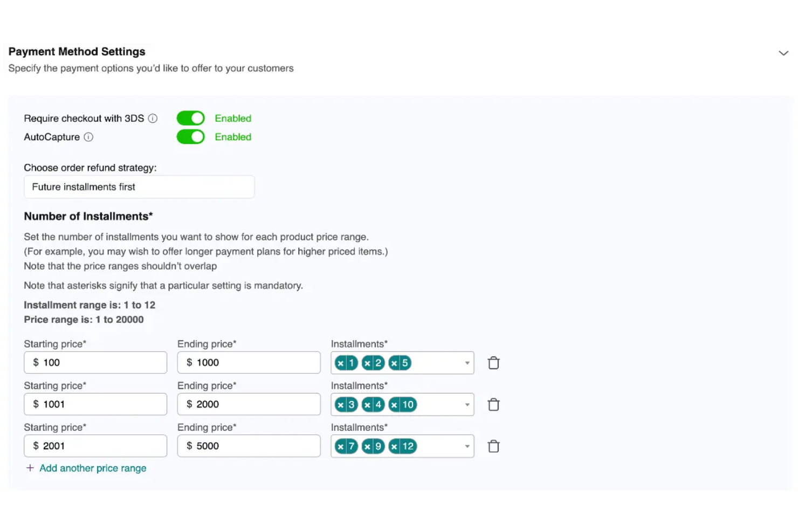Remove installment chip 1 from first row

click(x=340, y=362)
